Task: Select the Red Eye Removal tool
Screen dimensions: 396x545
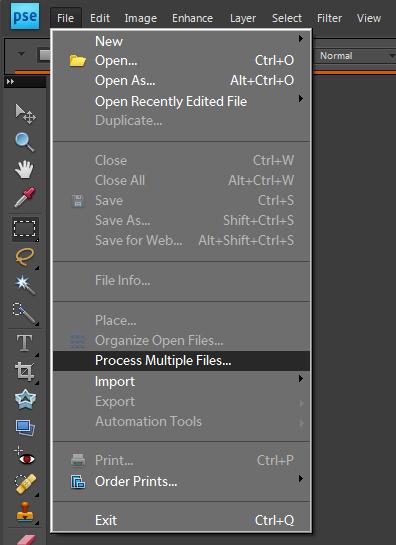Action: (25, 456)
